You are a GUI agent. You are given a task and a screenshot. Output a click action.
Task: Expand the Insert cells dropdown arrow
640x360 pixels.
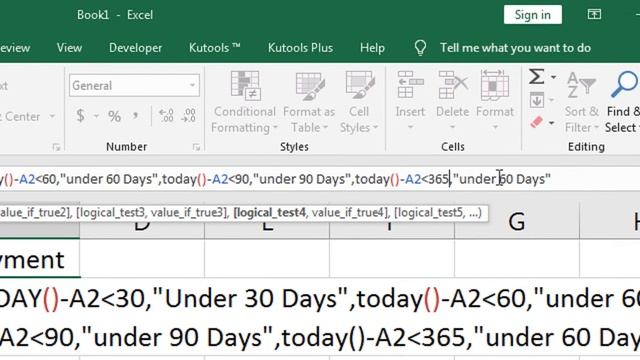(x=410, y=127)
